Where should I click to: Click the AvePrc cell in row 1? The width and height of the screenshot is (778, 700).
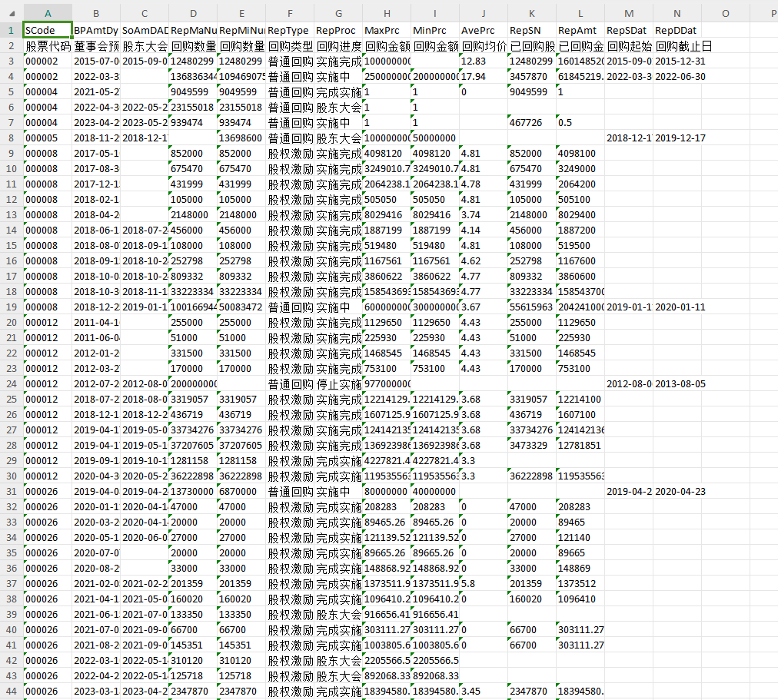(x=483, y=30)
